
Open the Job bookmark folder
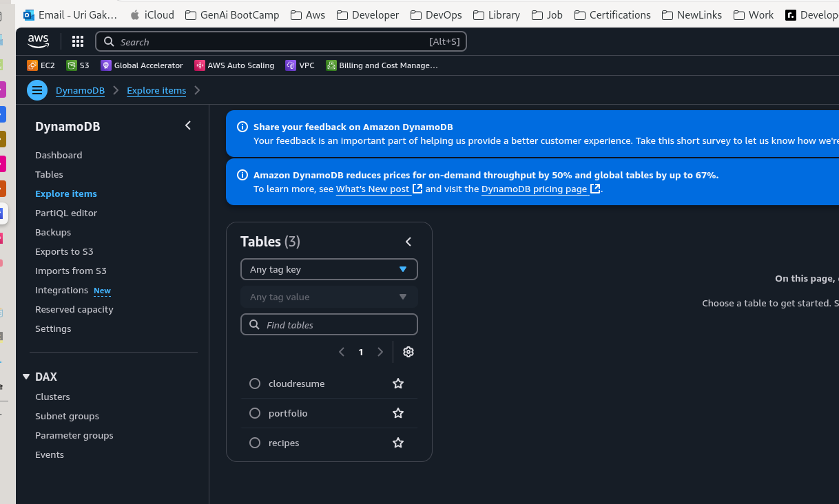click(x=547, y=14)
